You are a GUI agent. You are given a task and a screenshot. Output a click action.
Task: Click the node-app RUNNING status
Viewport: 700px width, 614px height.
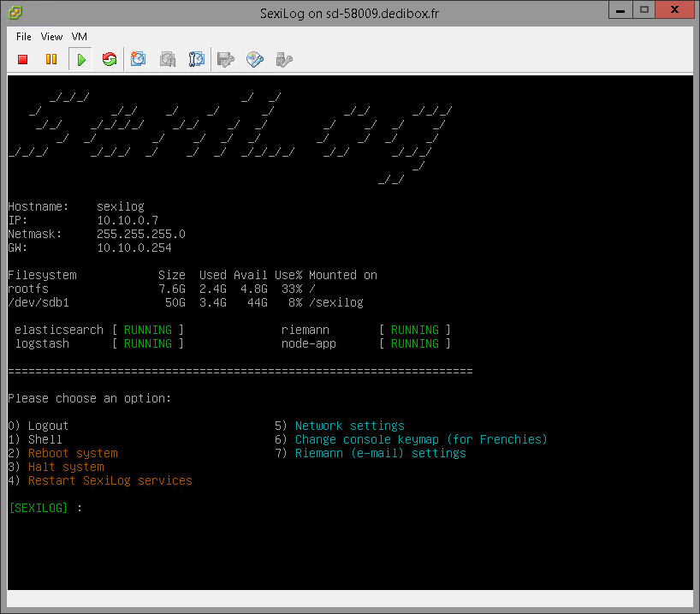click(415, 343)
